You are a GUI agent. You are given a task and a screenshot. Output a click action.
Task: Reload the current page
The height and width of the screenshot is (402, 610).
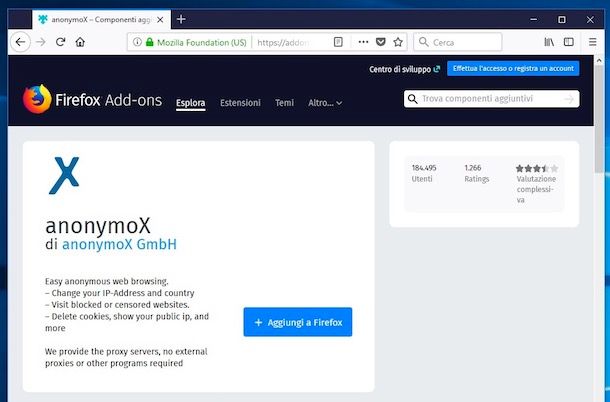click(60, 42)
